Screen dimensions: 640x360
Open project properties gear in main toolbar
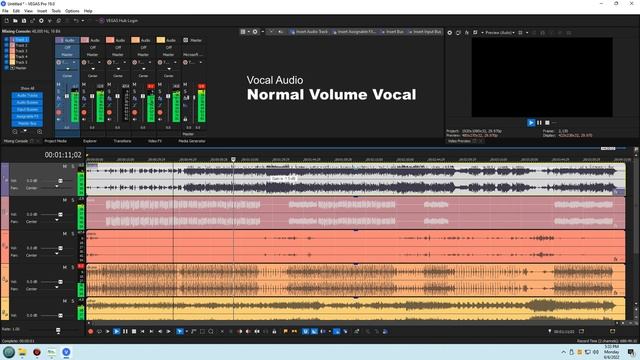(41, 20)
